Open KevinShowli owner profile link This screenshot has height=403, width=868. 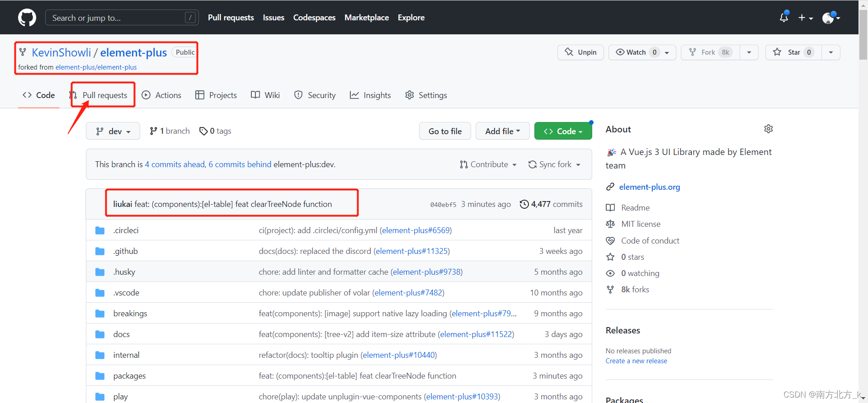tap(61, 52)
